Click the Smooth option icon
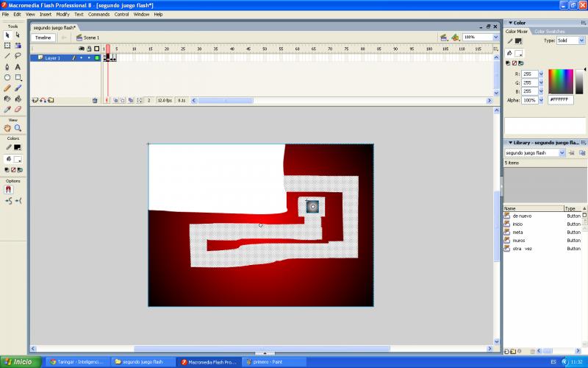This screenshot has height=368, width=588. [x=8, y=201]
